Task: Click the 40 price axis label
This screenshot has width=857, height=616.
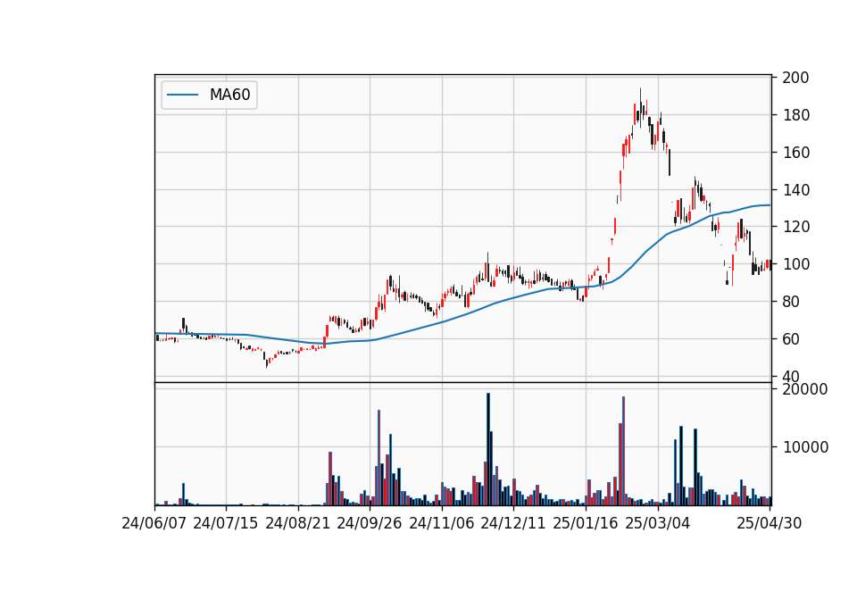Action: (791, 377)
